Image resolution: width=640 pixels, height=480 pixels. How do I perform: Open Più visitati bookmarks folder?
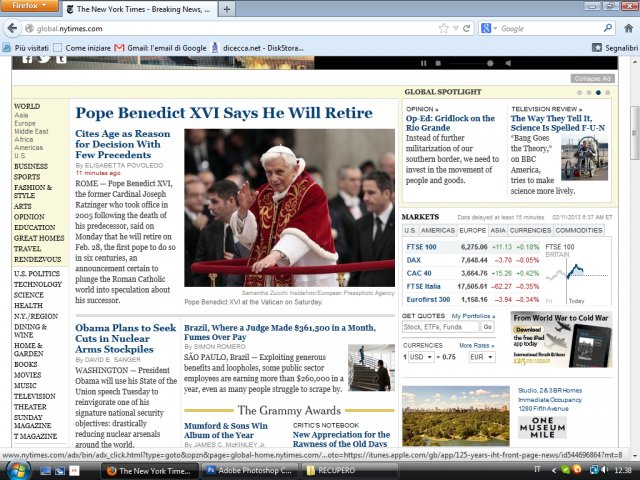coord(26,48)
